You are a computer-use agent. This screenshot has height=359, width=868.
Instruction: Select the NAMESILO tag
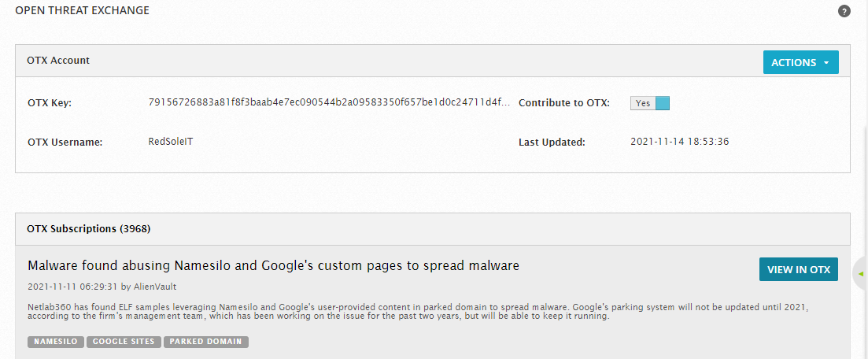tap(56, 342)
